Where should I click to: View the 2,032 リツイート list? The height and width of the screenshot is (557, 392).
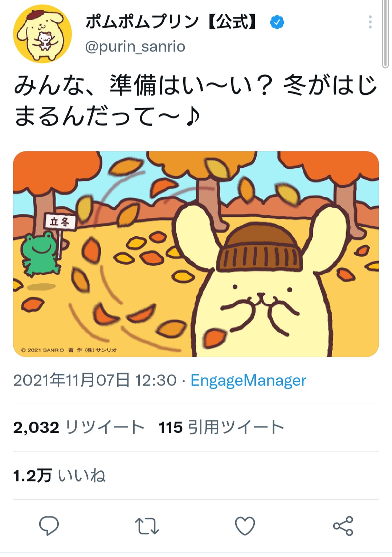click(x=79, y=427)
